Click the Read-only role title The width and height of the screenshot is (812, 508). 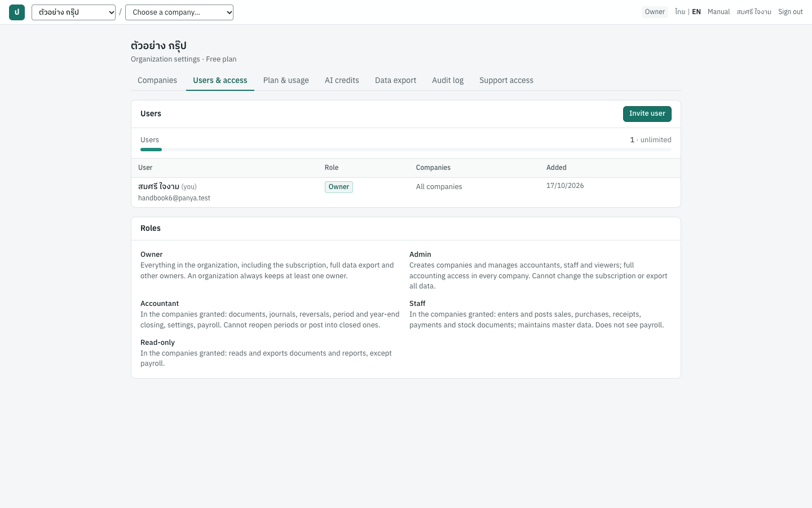[157, 343]
